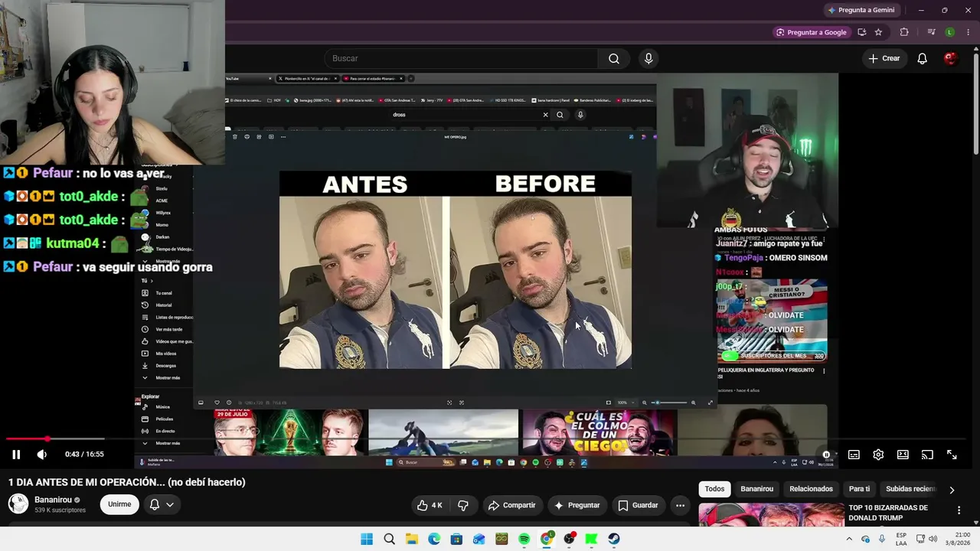
Task: Click the ANTES and BEFORE comparison image
Action: (456, 270)
